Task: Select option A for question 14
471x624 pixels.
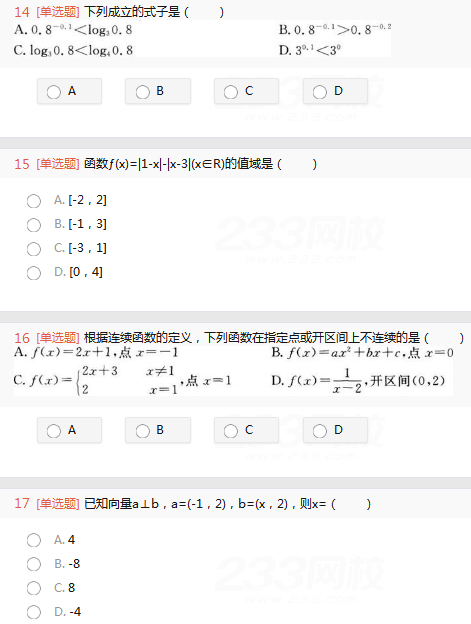Action: pyautogui.click(x=69, y=92)
